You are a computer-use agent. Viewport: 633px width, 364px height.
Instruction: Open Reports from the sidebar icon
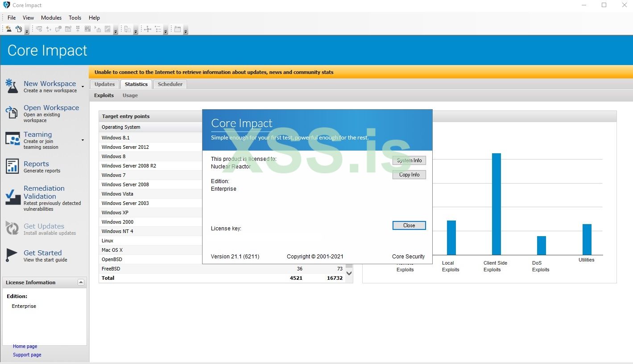(x=12, y=167)
